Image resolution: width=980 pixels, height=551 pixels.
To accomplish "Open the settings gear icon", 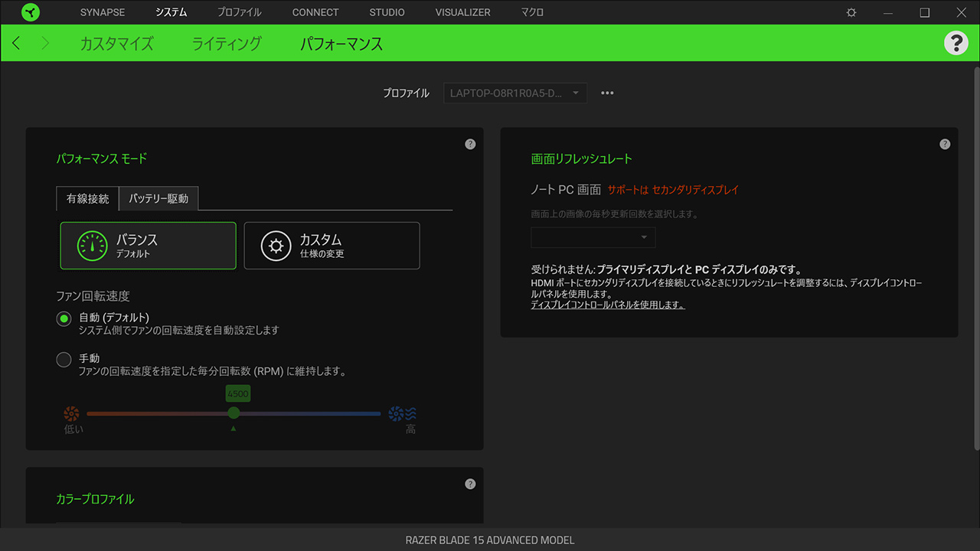I will click(x=851, y=12).
